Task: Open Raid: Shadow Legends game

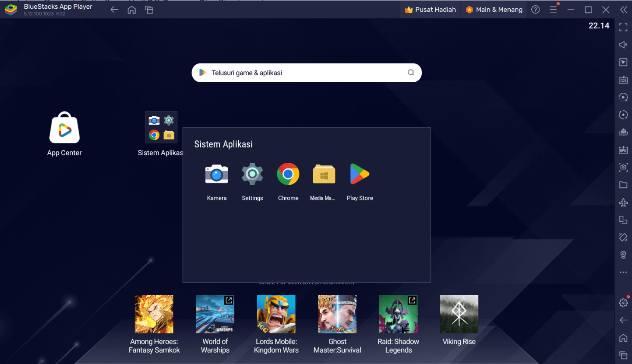Action: tap(399, 314)
